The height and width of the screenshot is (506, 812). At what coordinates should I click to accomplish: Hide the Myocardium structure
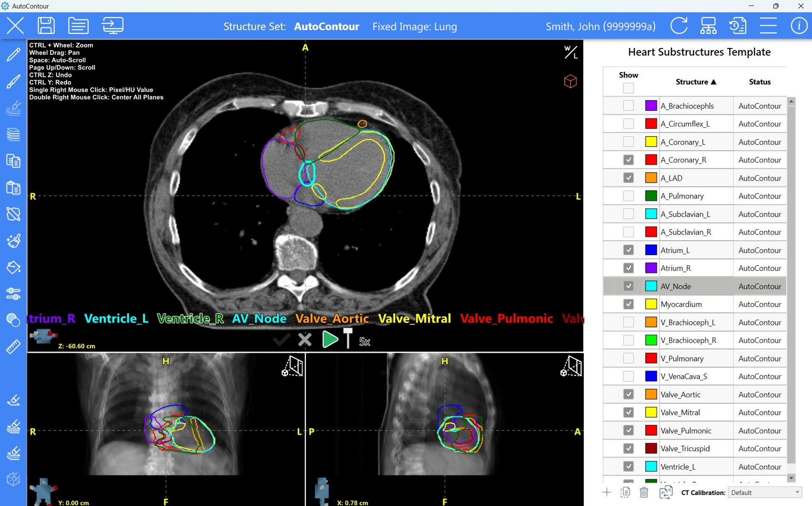coord(628,304)
